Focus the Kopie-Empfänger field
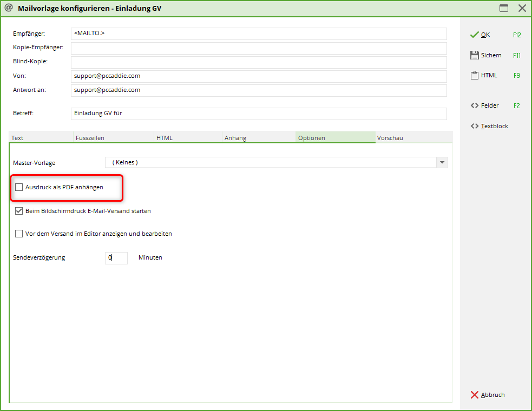This screenshot has width=532, height=411. tap(258, 48)
